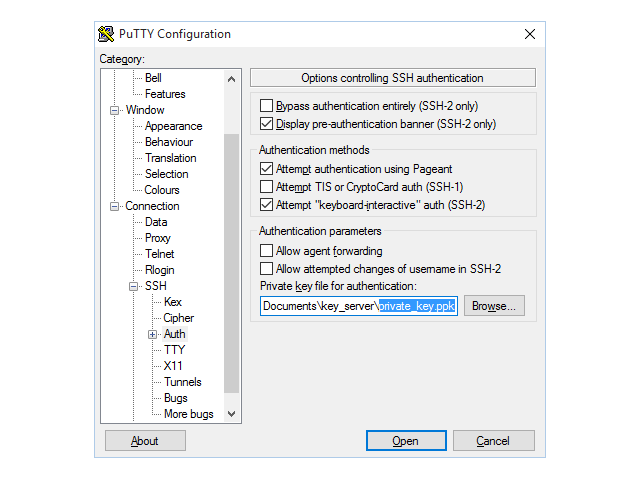Select Connection category
The height and width of the screenshot is (480, 640).
pyautogui.click(x=152, y=206)
